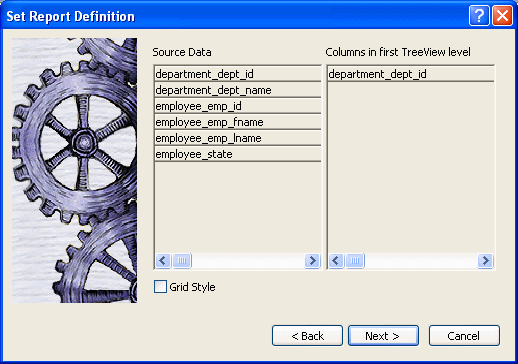Enable the Grid Style checkbox
The image size is (518, 364).
(160, 286)
